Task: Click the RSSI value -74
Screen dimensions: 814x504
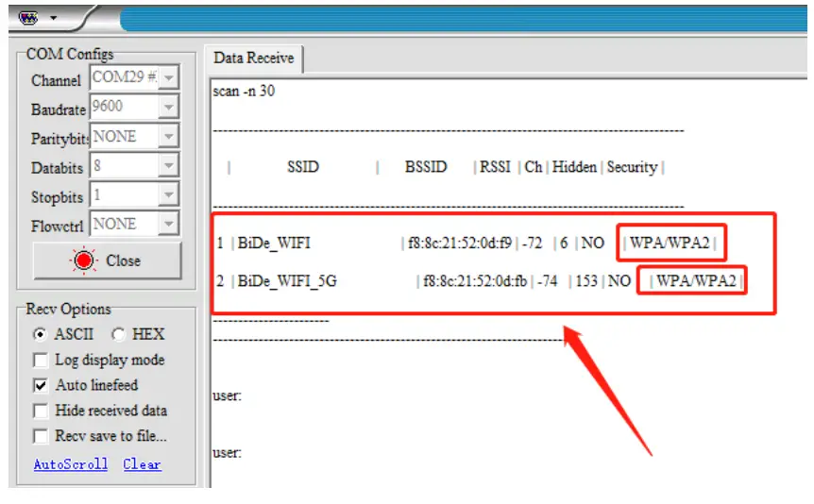Action: [548, 281]
